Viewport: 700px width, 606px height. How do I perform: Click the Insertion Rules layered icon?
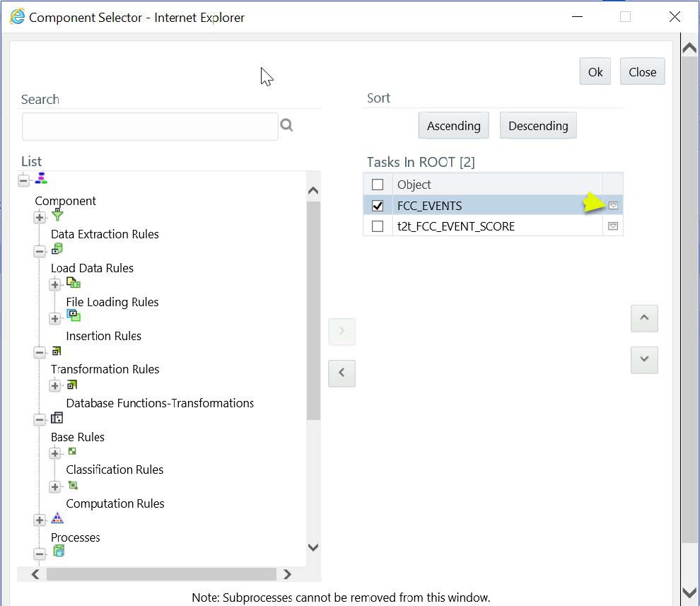click(x=74, y=317)
